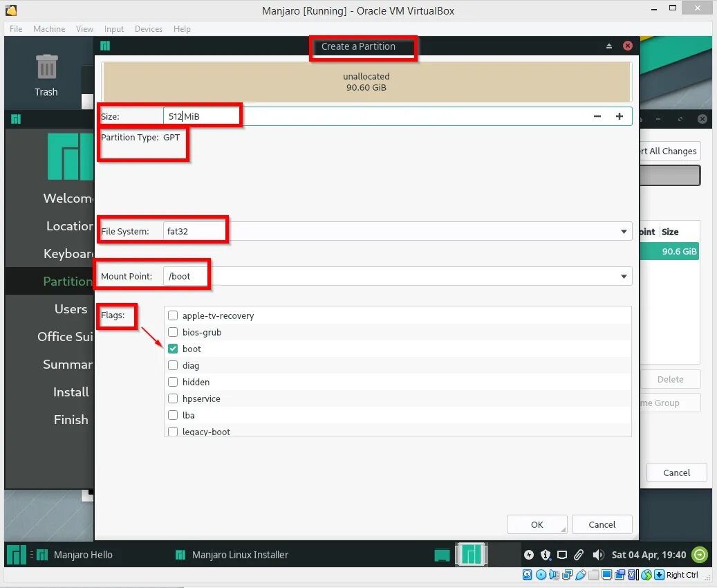
Task: Open the VirtualBox Machine menu
Action: pyautogui.click(x=49, y=29)
